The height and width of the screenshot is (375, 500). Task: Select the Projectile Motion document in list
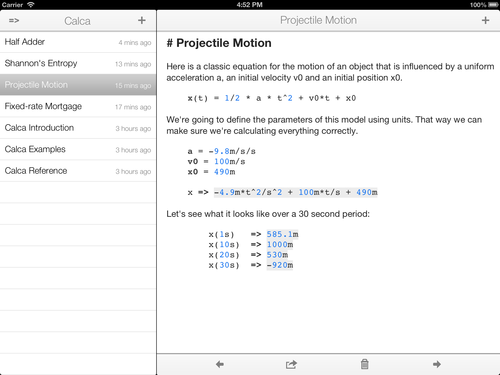(78, 85)
